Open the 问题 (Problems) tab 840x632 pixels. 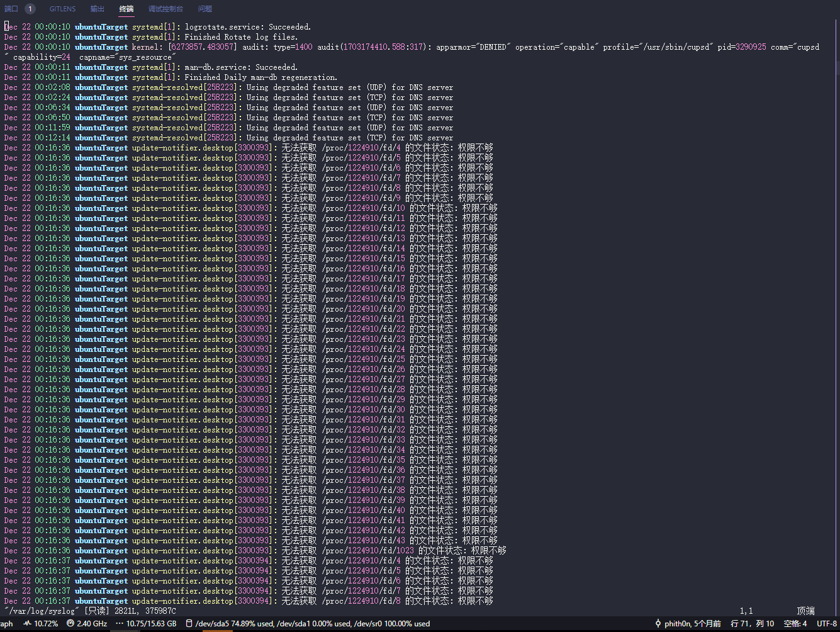click(x=205, y=9)
